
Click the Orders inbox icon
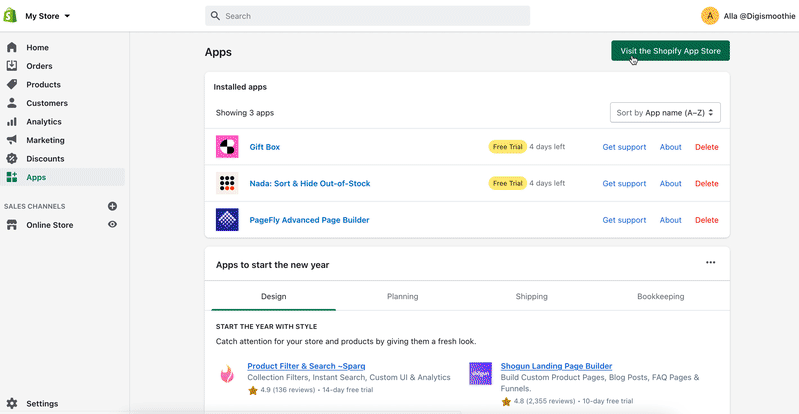(12, 66)
